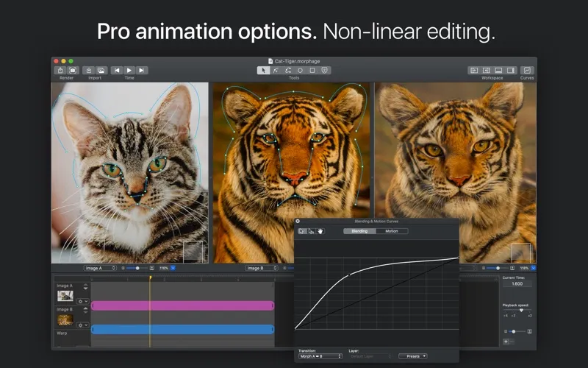Select the add curve point tool
588x368 pixels.
coord(311,231)
